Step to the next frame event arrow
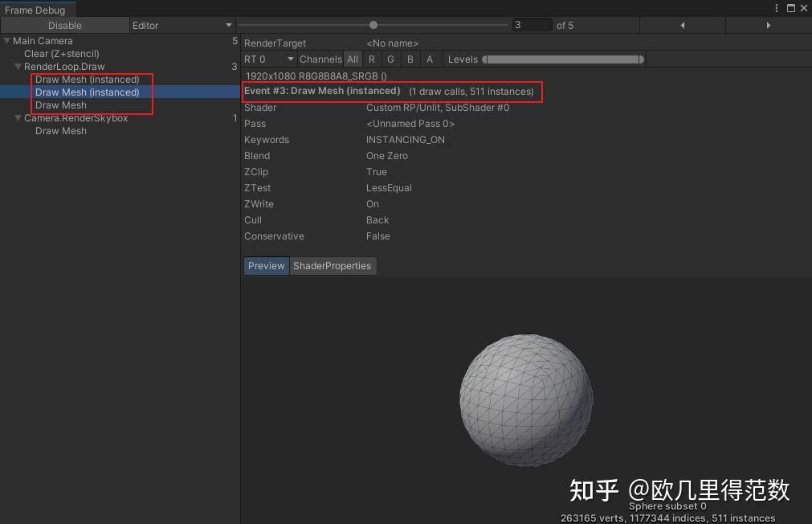The height and width of the screenshot is (524, 812). [x=768, y=25]
